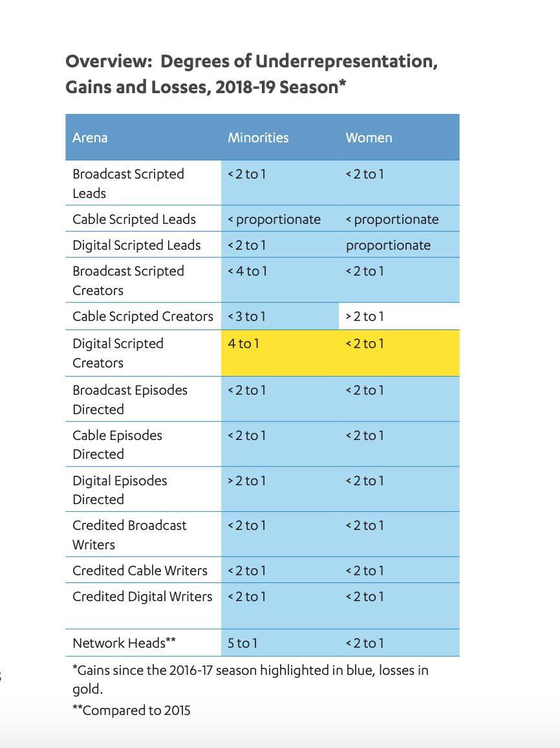Image resolution: width=560 pixels, height=748 pixels.
Task: Click the "Network Heads**" row label
Action: (x=124, y=643)
